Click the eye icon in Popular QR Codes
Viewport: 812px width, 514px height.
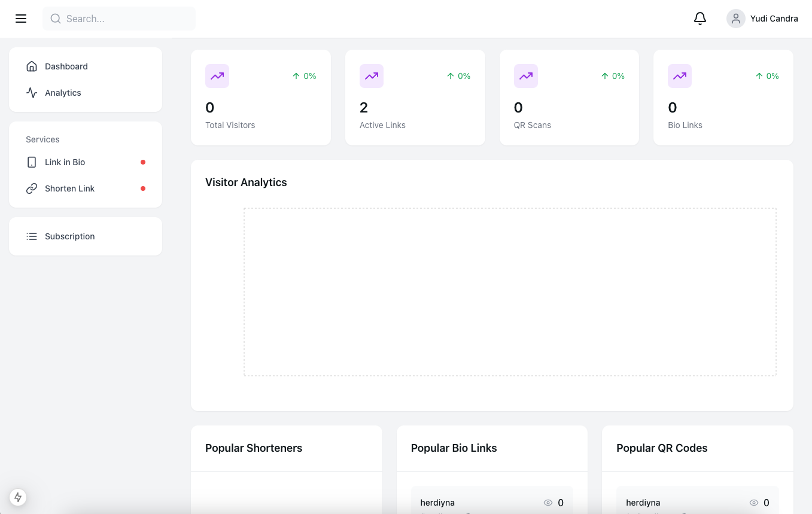coord(753,503)
